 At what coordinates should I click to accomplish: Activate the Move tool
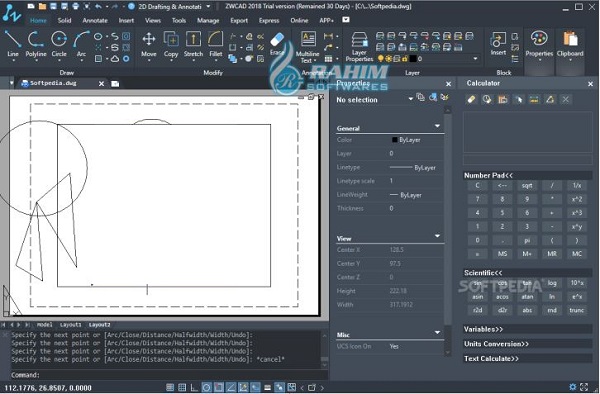(x=148, y=44)
